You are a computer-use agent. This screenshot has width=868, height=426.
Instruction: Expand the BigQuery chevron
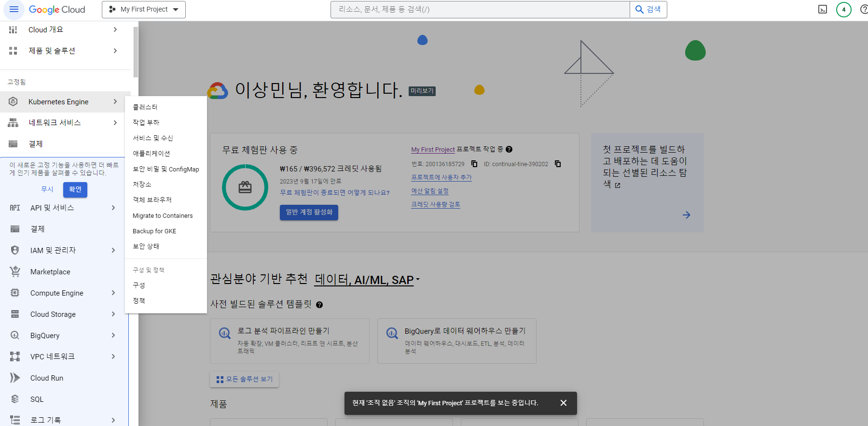pos(113,335)
